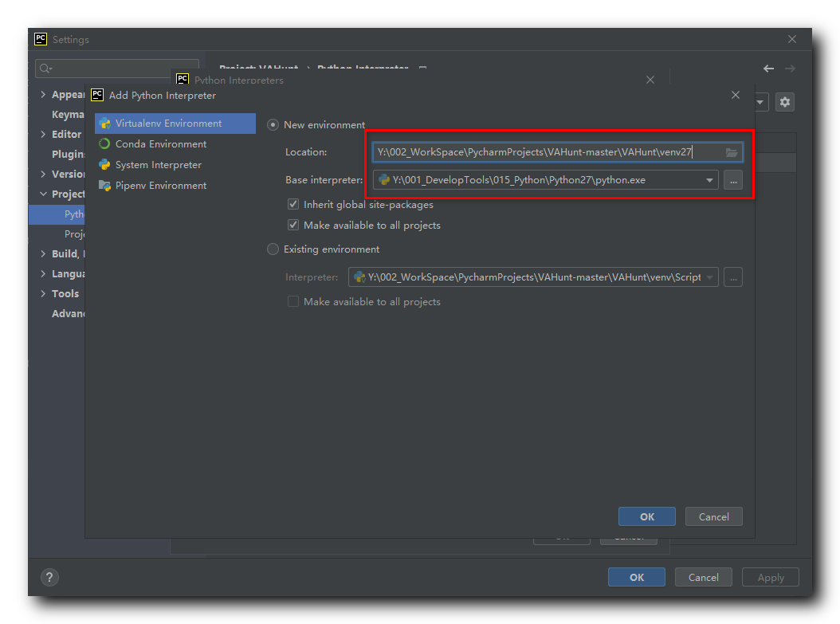
Task: Toggle Inherit global site-packages checkbox
Action: point(293,204)
